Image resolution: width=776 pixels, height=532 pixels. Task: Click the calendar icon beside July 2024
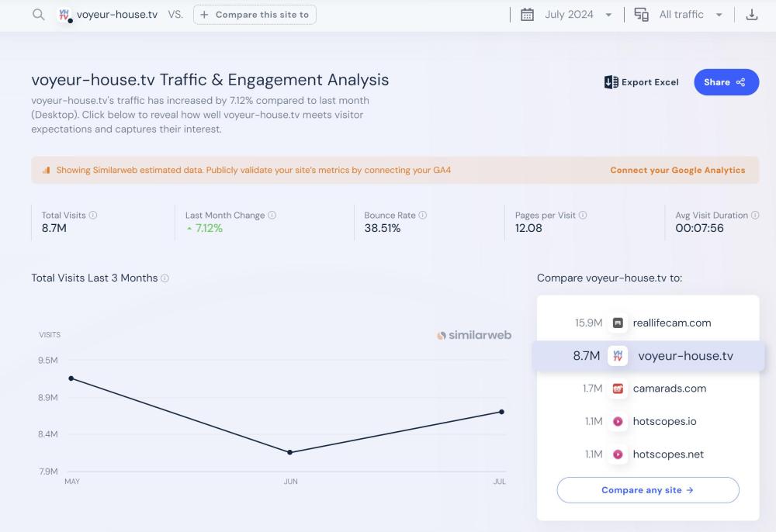[x=527, y=15]
